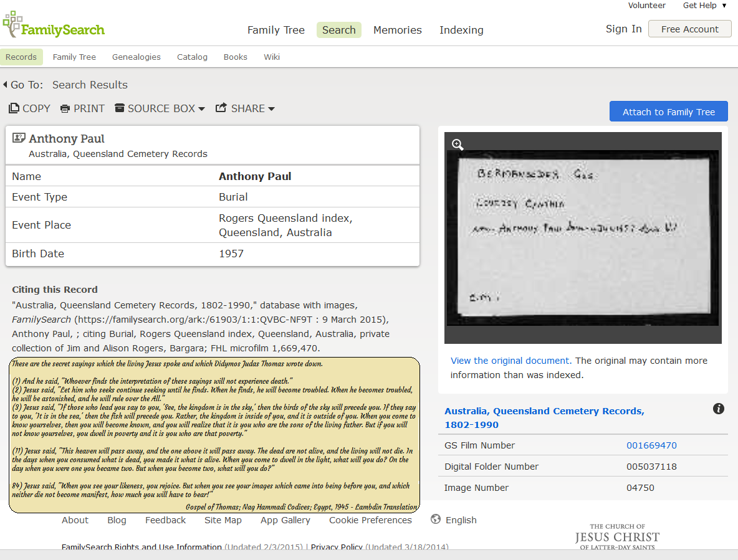Expand the Source Box dropdown arrow
738x560 pixels.
tap(201, 109)
